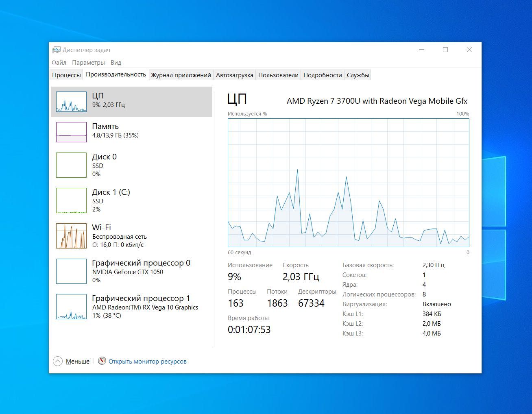
Task: Minimize the Диспетчер задач window
Action: 422,50
